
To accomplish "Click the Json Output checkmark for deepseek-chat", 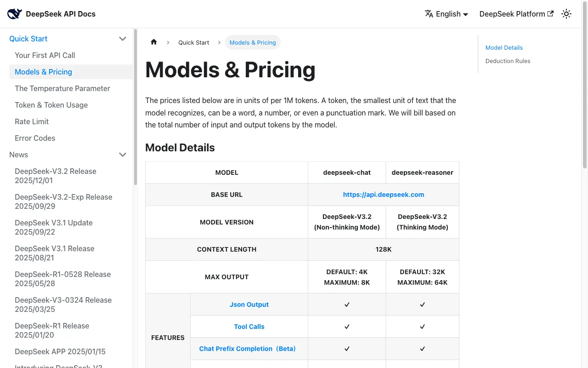I will click(347, 305).
